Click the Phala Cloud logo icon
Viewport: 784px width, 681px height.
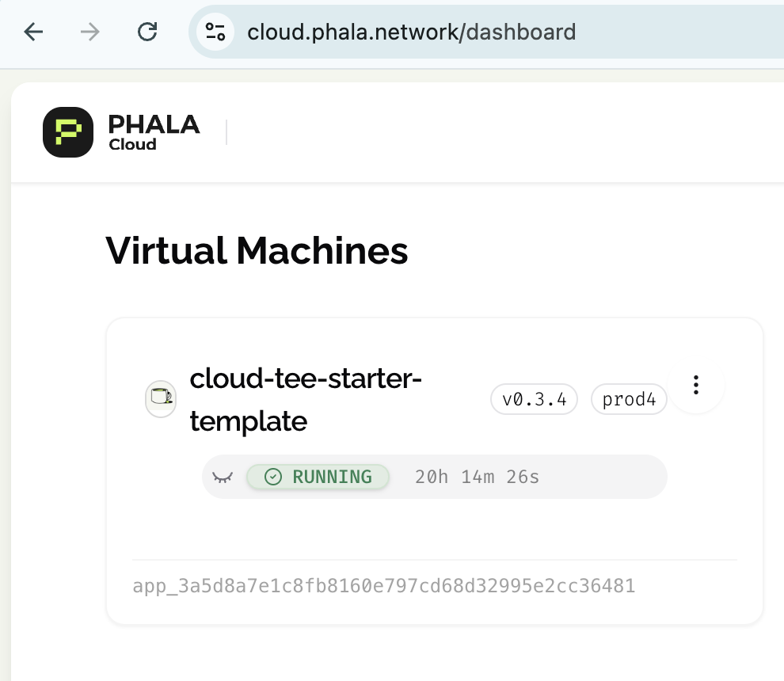[68, 132]
